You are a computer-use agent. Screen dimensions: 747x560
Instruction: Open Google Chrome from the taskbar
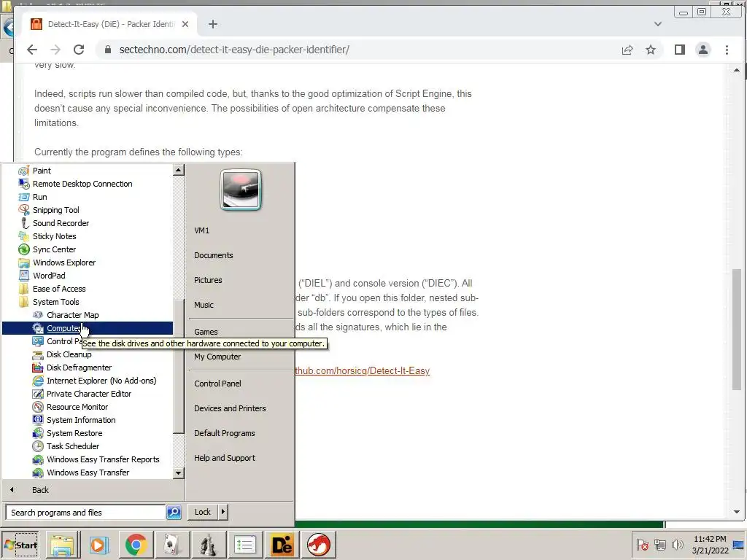136,545
